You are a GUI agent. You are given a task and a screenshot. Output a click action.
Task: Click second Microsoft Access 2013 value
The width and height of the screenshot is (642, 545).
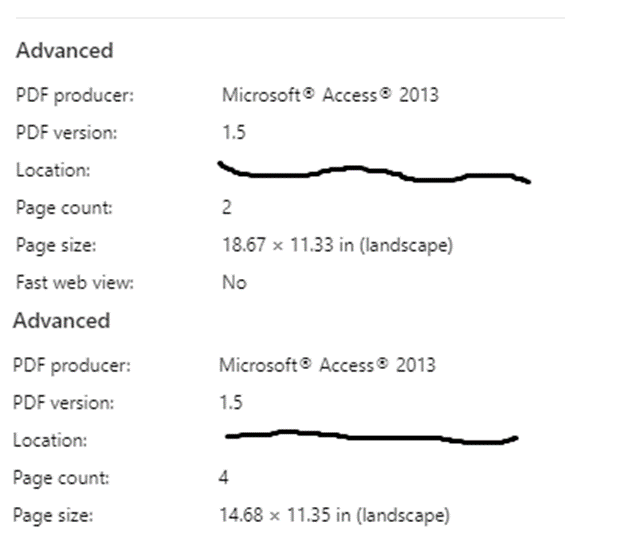click(328, 365)
